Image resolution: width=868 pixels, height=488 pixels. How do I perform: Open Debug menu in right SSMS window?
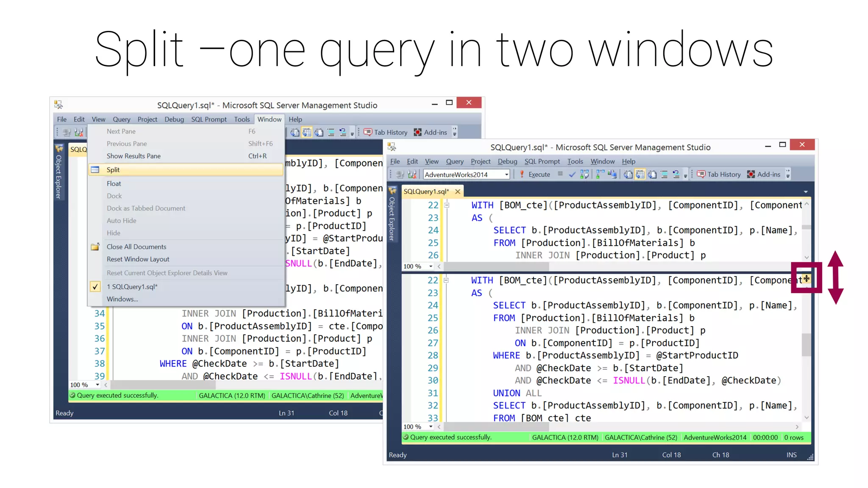[x=507, y=161]
